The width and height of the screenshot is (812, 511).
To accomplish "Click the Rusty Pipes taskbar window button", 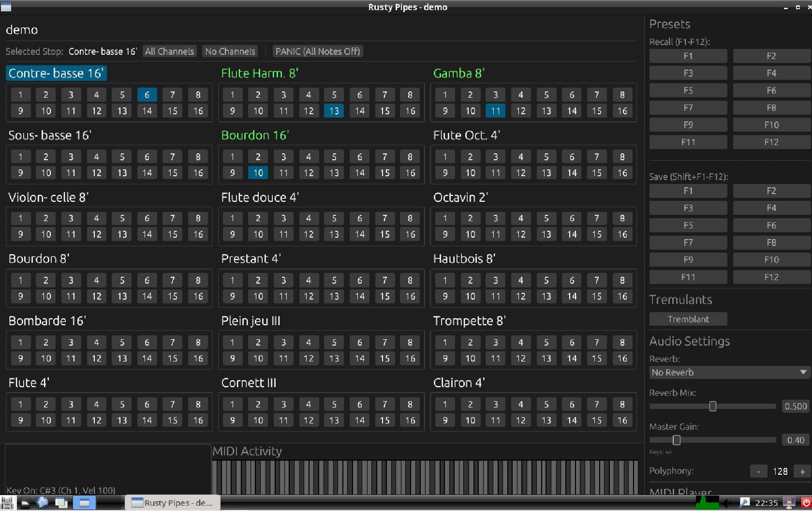I will [x=173, y=503].
